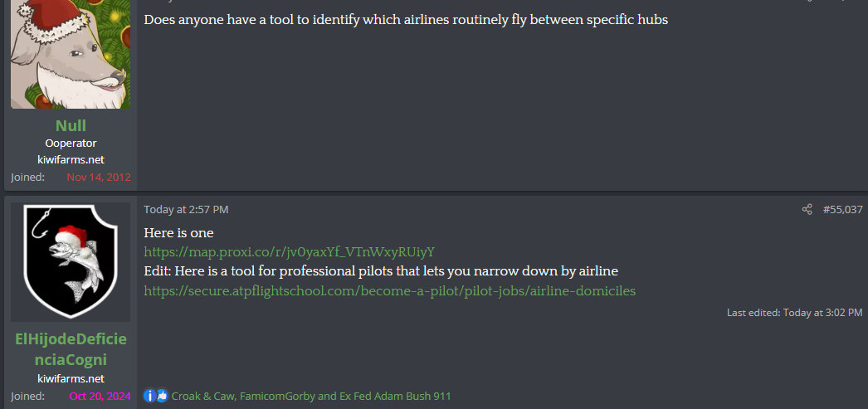Open the Null username profile
The image size is (868, 409).
coord(71,126)
